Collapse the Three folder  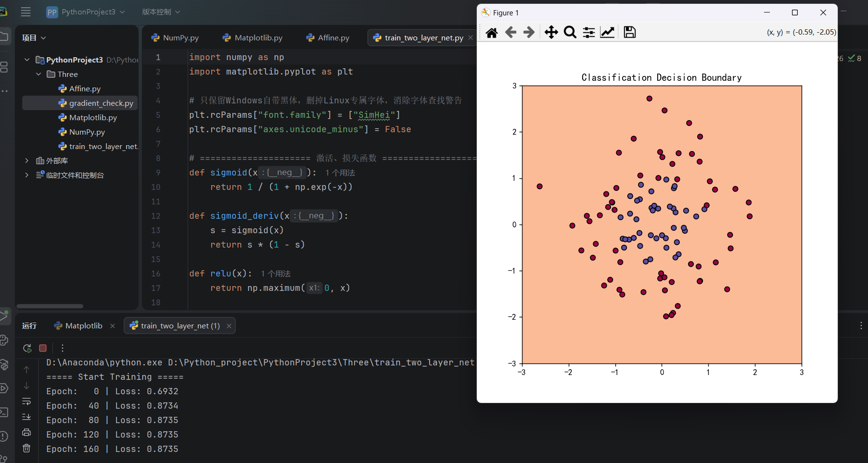(38, 74)
